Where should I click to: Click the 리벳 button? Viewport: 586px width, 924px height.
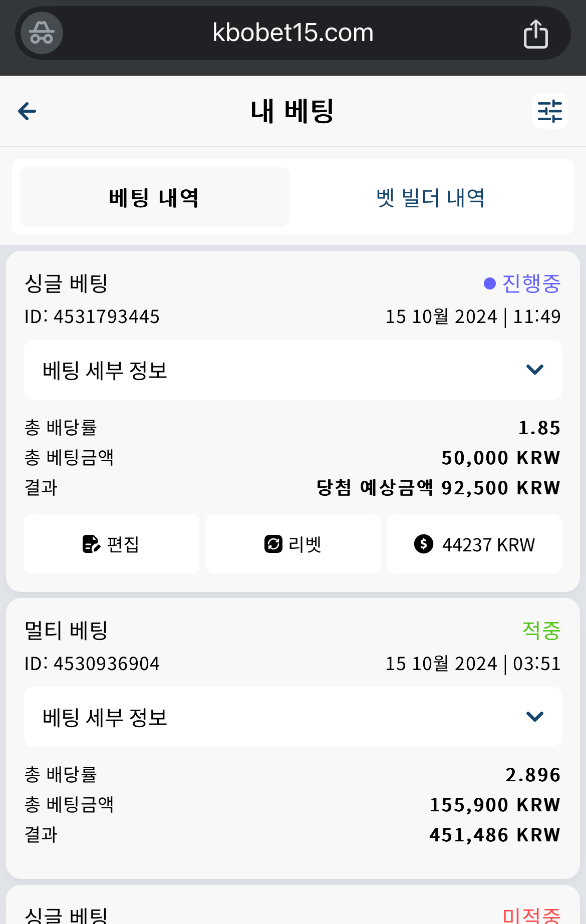[x=293, y=544]
